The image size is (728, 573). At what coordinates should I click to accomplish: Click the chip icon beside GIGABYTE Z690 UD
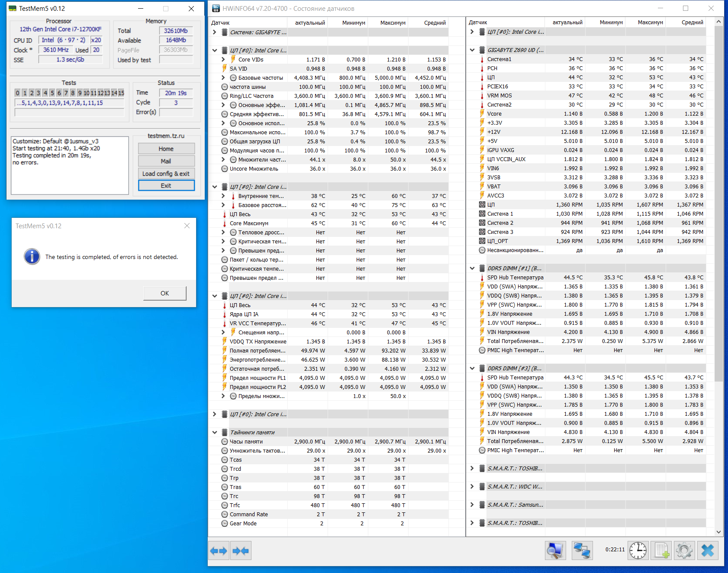coord(482,50)
